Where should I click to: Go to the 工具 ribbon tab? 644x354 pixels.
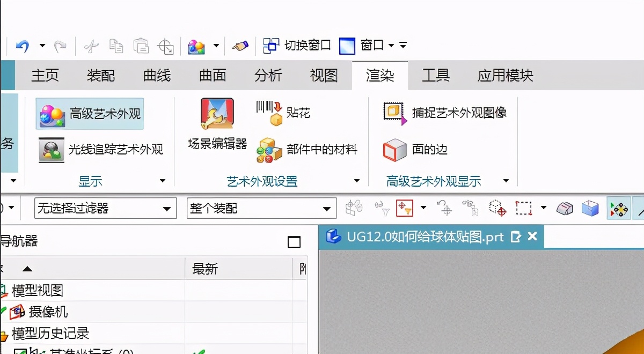tap(436, 76)
